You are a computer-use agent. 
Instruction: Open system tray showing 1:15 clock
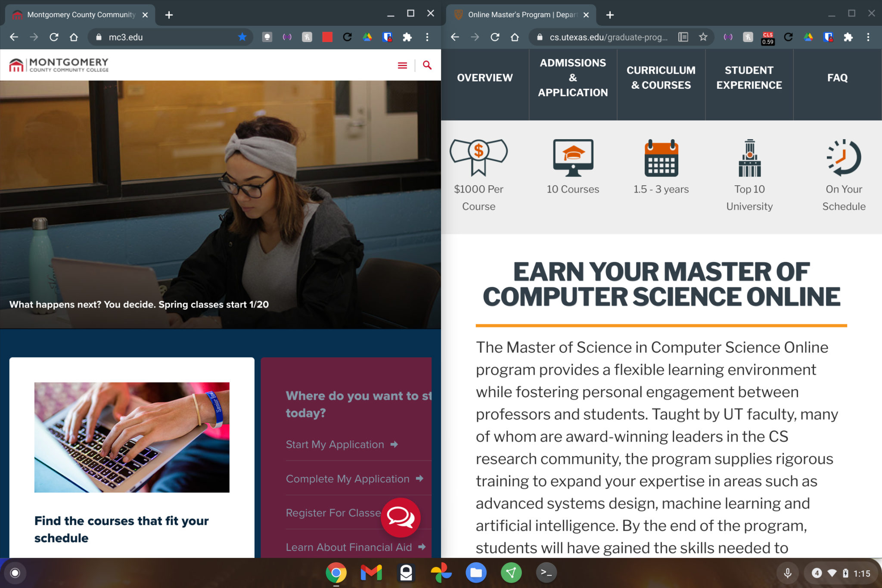(x=841, y=573)
